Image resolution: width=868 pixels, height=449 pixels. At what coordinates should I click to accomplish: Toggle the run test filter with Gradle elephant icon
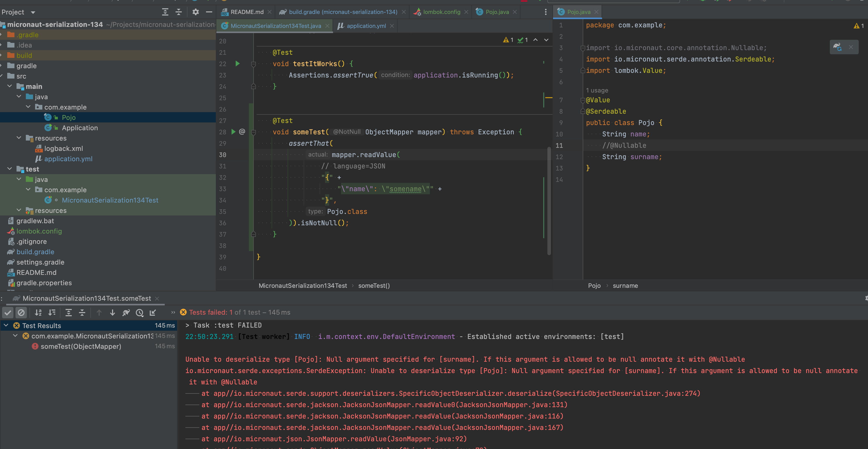126,313
